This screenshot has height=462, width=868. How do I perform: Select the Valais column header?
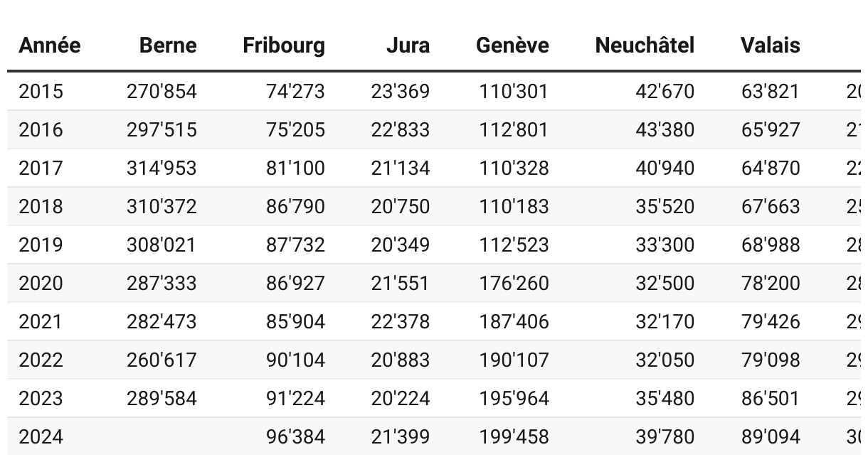(x=771, y=45)
